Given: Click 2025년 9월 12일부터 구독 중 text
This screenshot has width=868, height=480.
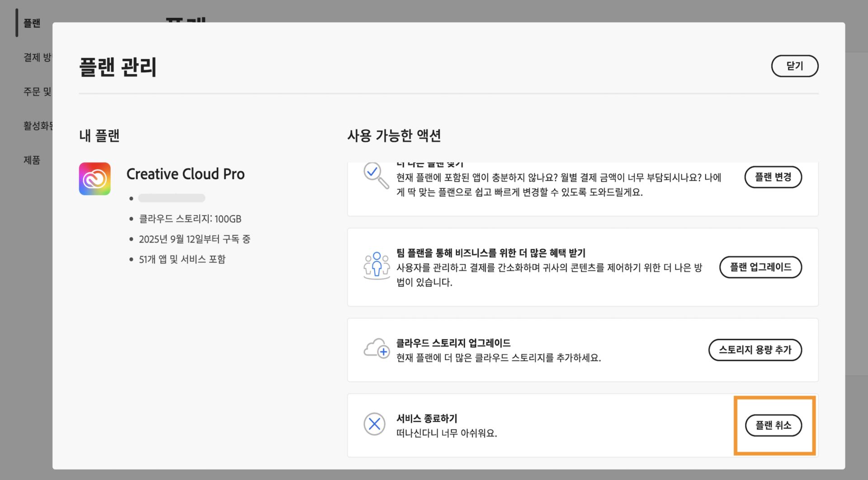Looking at the screenshot, I should 194,239.
